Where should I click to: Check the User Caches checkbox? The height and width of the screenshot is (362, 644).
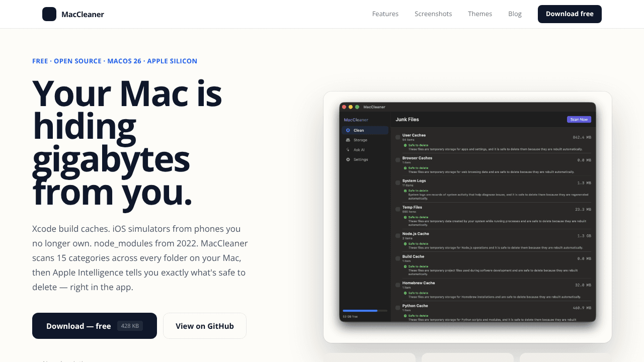[397, 137]
